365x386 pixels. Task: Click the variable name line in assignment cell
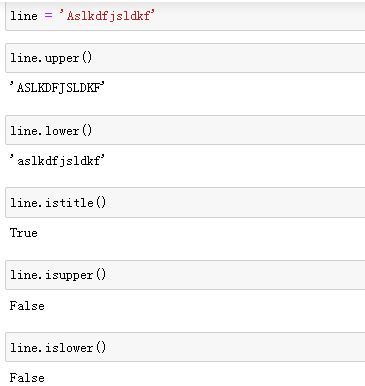[24, 16]
